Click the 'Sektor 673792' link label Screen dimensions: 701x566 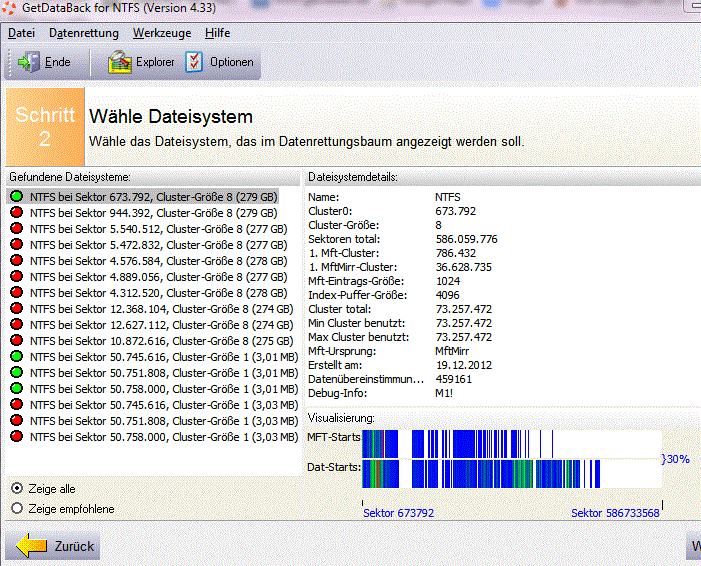pyautogui.click(x=398, y=513)
